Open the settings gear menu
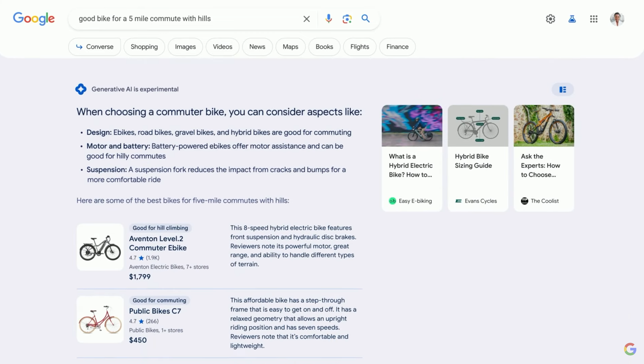The width and height of the screenshot is (644, 364). click(x=550, y=19)
